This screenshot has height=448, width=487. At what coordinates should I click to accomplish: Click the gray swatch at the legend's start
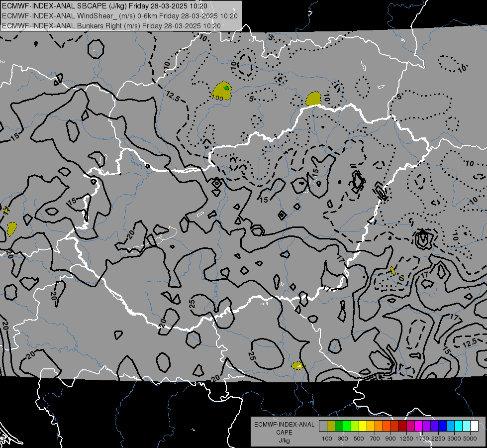[x=323, y=426]
